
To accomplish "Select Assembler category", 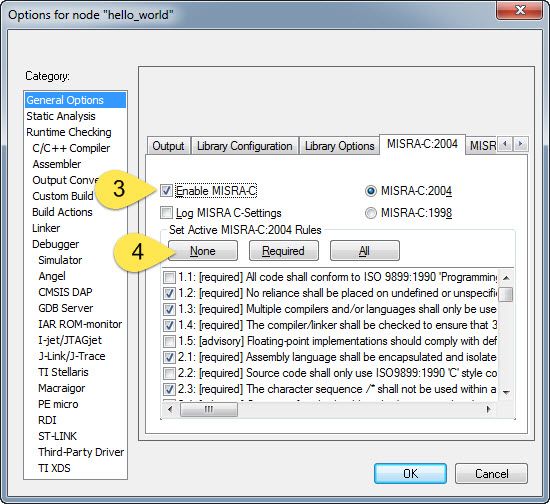I will 75,164.
